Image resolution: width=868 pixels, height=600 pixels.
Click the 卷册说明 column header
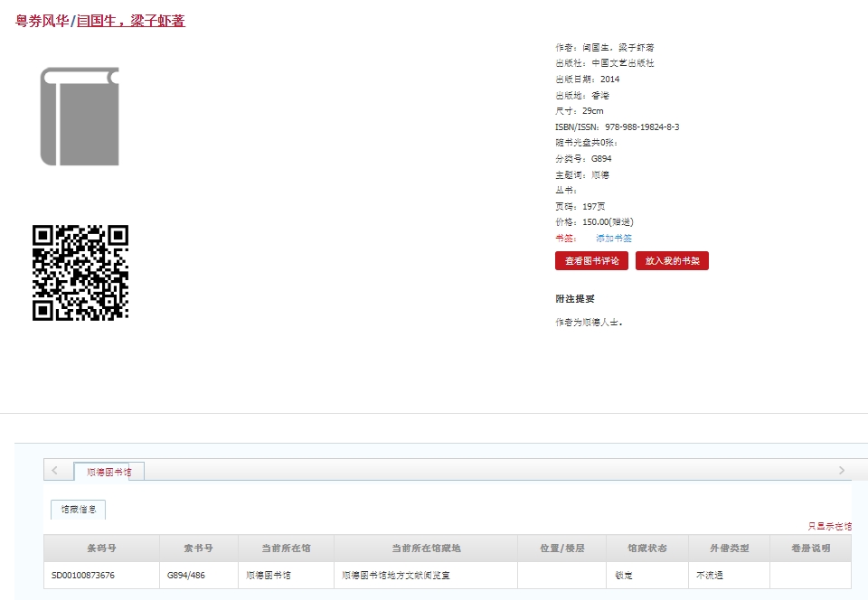tap(810, 548)
